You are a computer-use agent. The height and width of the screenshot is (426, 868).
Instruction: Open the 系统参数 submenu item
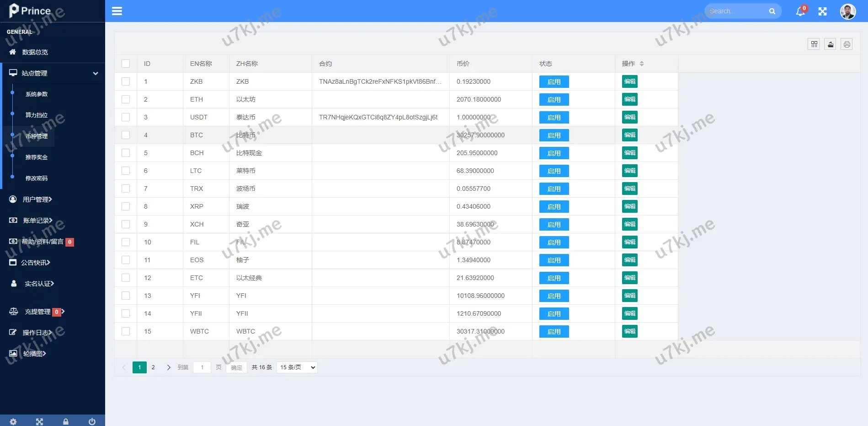pos(37,94)
